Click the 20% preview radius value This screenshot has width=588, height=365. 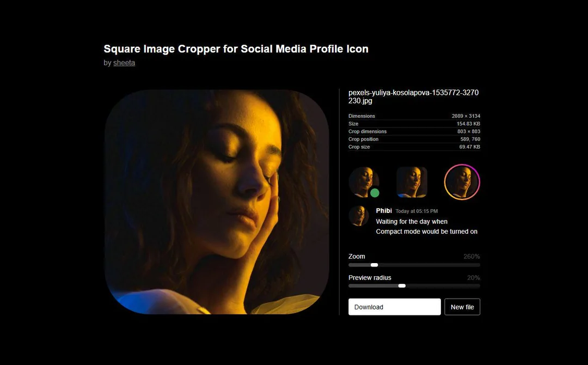473,278
